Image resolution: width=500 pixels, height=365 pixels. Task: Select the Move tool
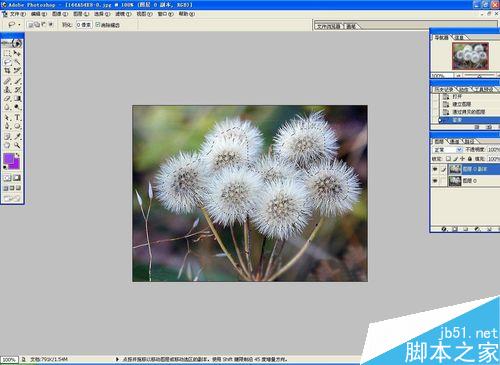click(17, 53)
